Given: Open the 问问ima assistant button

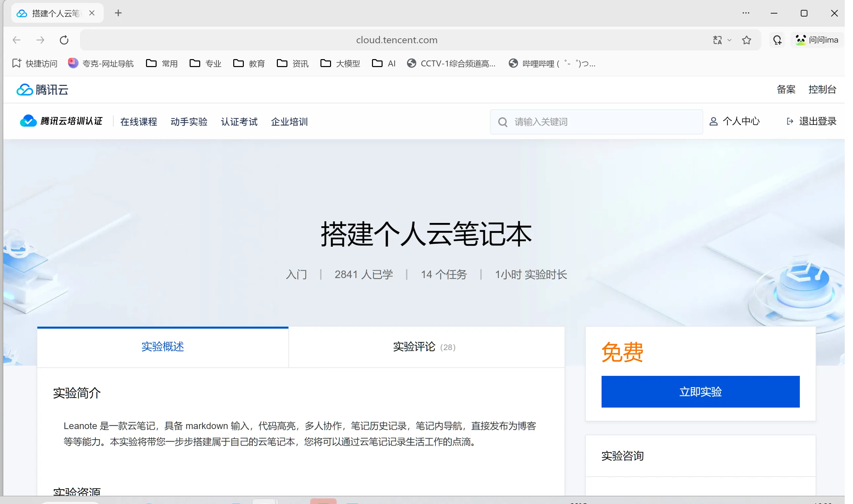Looking at the screenshot, I should [x=817, y=40].
